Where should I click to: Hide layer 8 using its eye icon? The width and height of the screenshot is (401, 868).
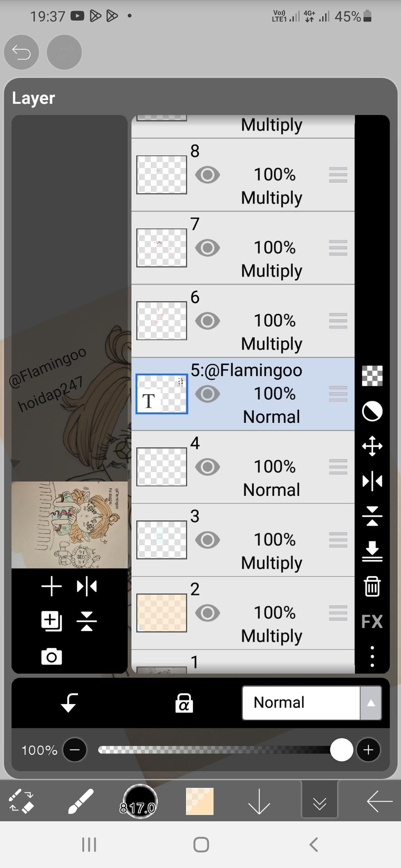[208, 174]
